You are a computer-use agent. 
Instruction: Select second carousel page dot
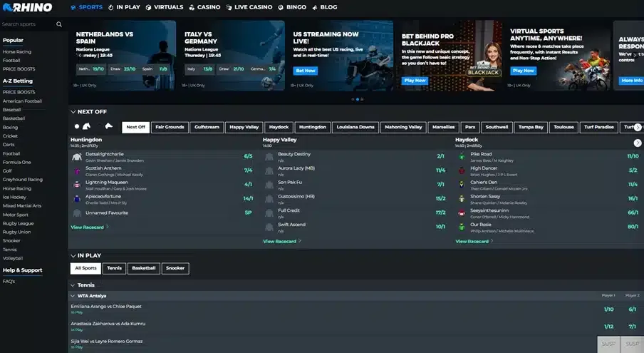point(358,99)
